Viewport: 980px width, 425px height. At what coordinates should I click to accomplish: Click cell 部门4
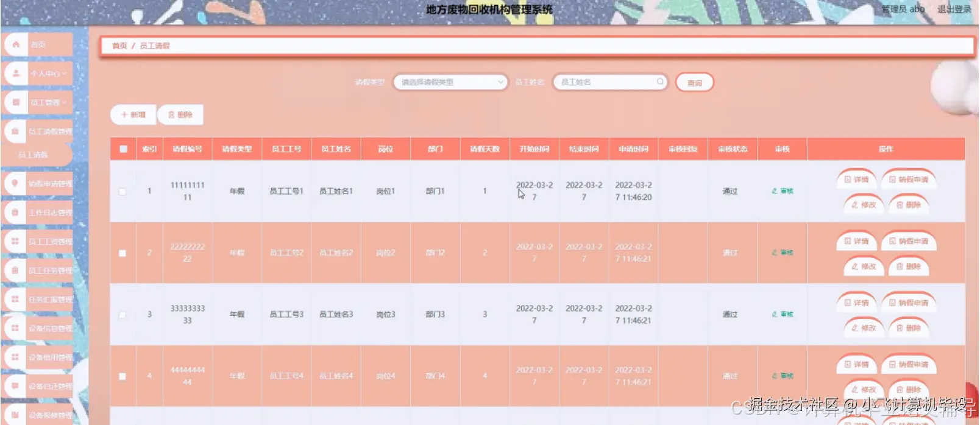pyautogui.click(x=435, y=376)
